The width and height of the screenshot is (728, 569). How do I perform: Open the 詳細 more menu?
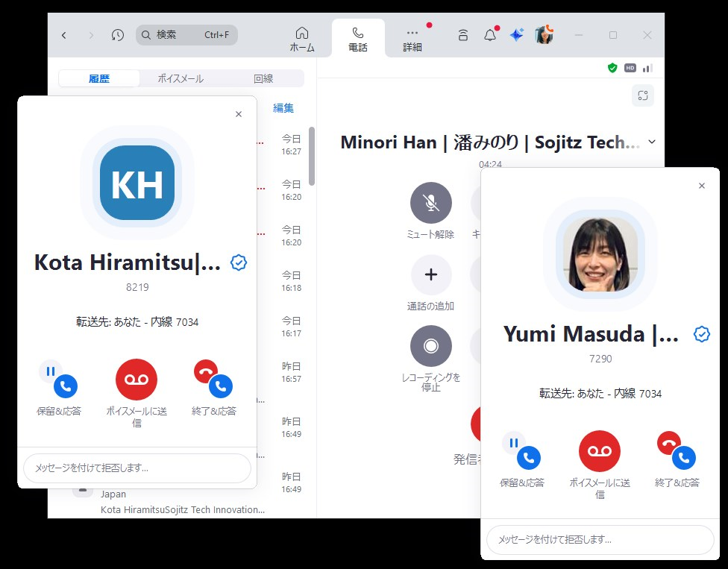point(412,39)
